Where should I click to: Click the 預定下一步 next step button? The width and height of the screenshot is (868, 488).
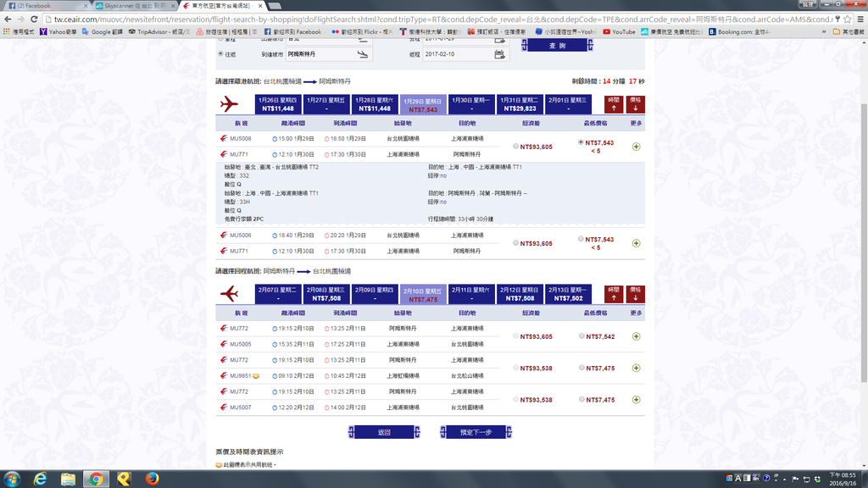coord(476,432)
